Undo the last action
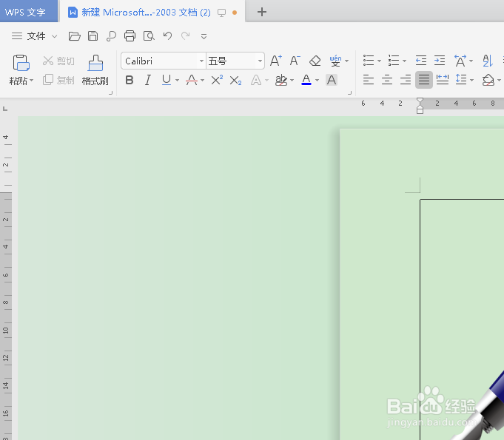The image size is (504, 440). click(167, 35)
